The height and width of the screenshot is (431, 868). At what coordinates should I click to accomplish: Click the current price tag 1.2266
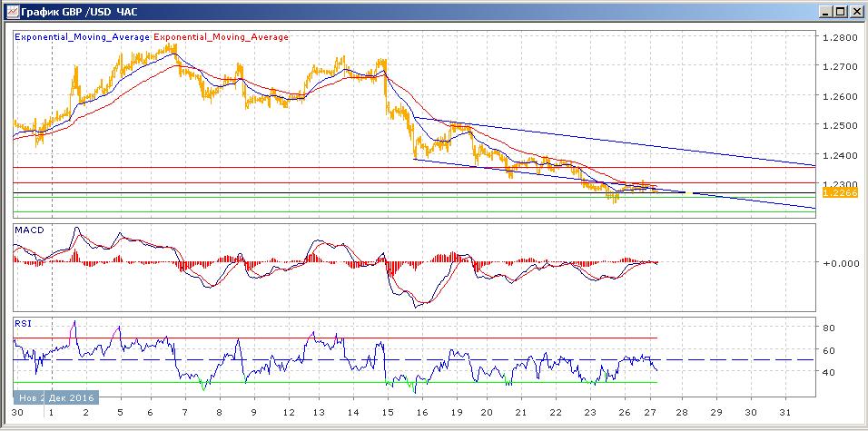coord(838,192)
